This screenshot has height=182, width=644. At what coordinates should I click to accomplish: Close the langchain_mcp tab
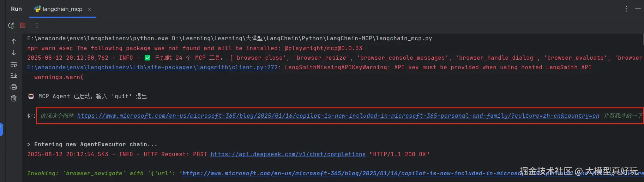(90, 10)
